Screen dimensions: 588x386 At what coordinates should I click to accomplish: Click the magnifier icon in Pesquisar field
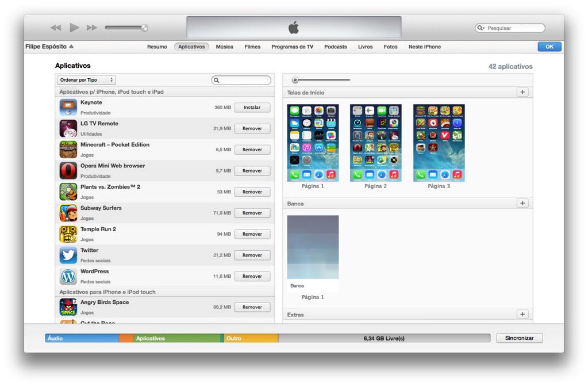(481, 28)
